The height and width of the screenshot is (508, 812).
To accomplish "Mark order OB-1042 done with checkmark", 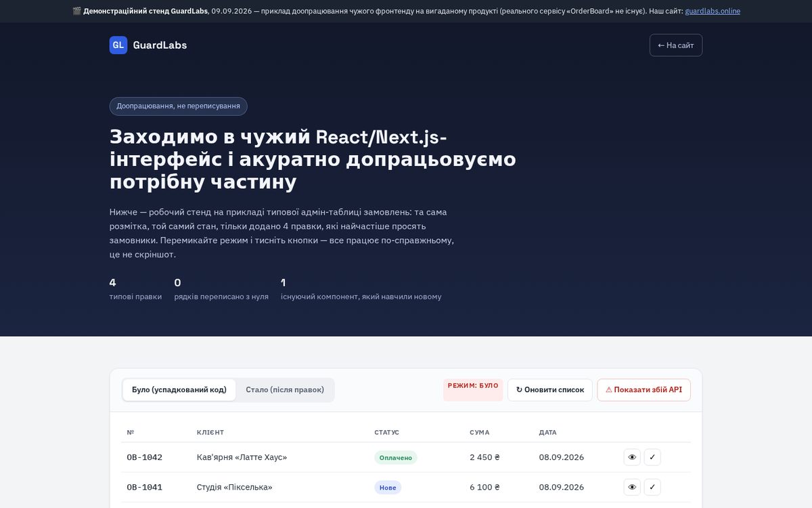I will point(652,457).
